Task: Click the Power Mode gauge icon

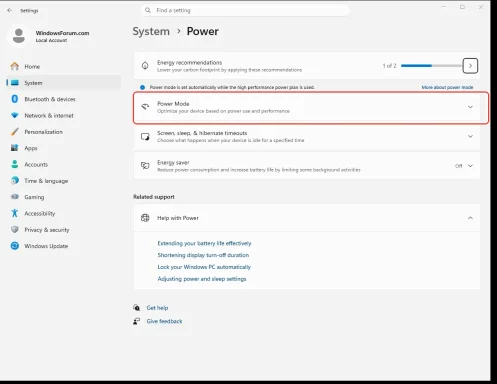Action: tap(145, 107)
